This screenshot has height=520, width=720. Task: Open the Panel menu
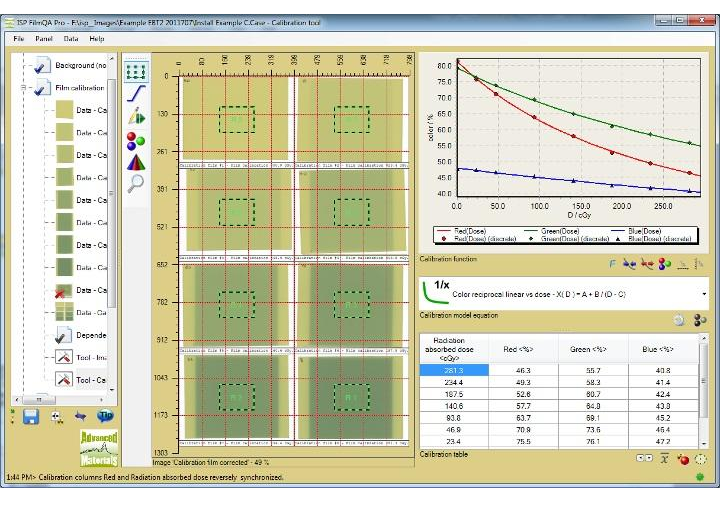[x=44, y=39]
